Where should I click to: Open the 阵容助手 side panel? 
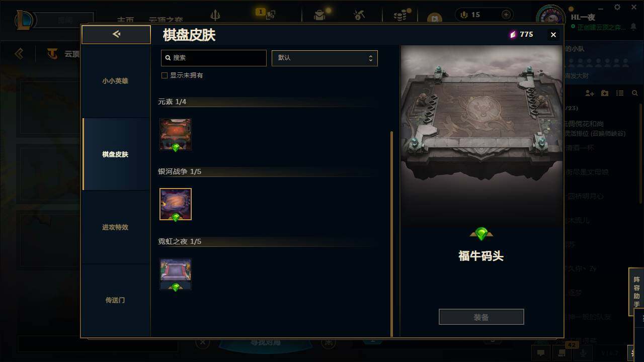[x=636, y=292]
